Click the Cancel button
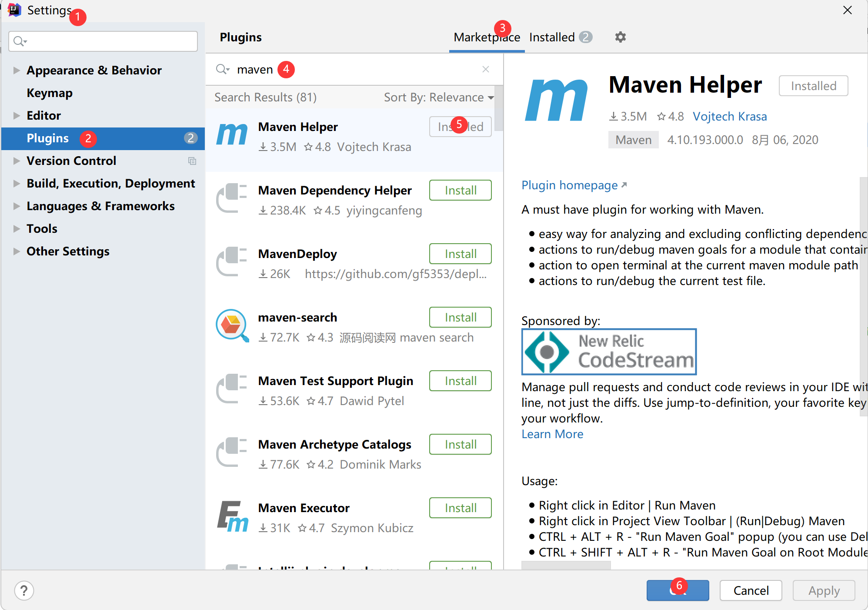The image size is (868, 610). tap(751, 590)
